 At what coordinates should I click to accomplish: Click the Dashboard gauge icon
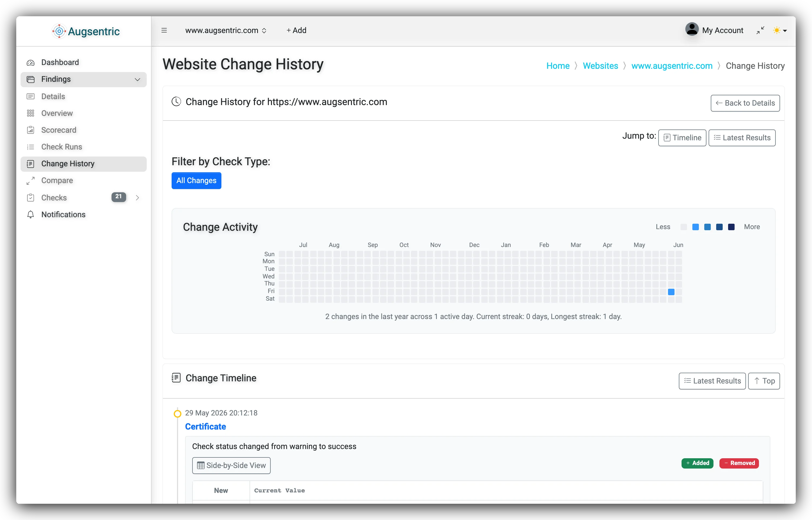coord(31,63)
